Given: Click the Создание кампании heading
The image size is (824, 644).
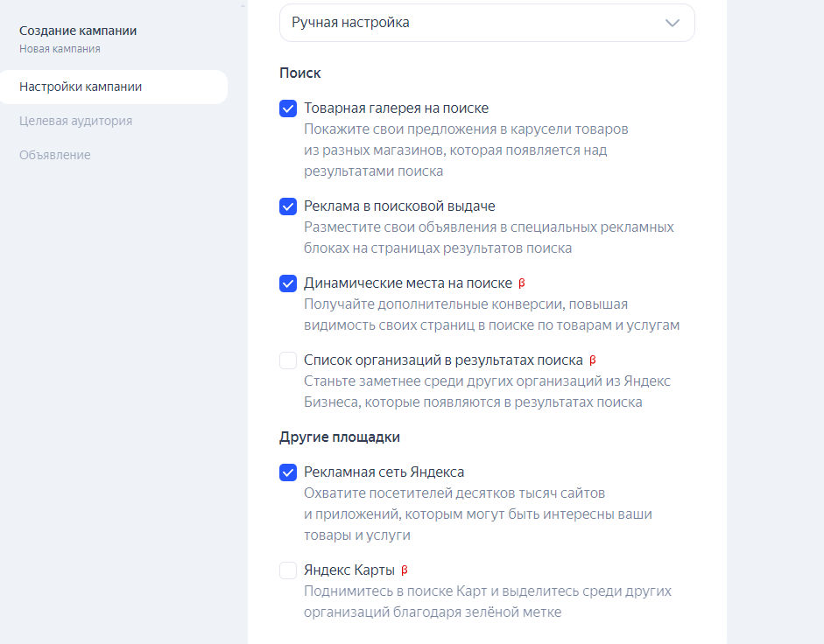Looking at the screenshot, I should (78, 31).
